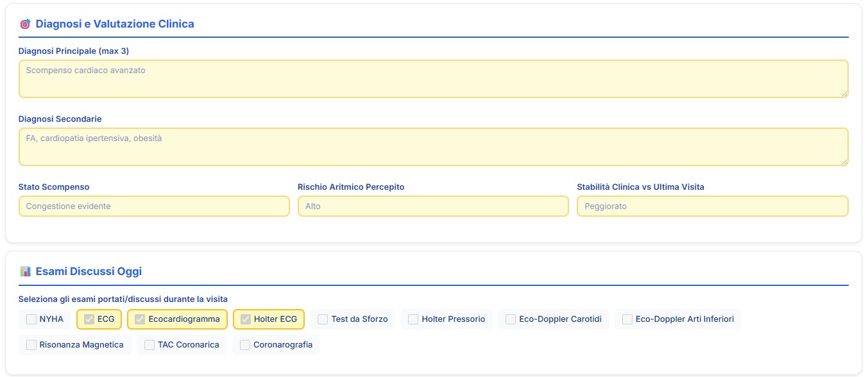Select the Rischio Aritmico Percepito field

click(433, 206)
